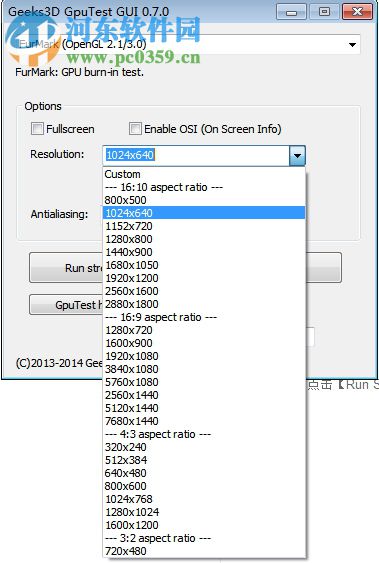Pick 1920x1080 resolution
This screenshot has width=379, height=563.
pos(204,356)
